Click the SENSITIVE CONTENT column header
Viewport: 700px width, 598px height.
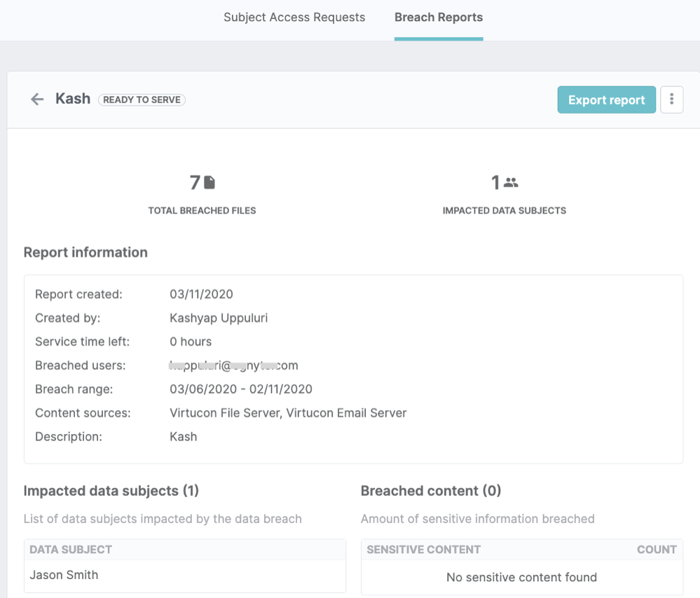click(x=424, y=550)
